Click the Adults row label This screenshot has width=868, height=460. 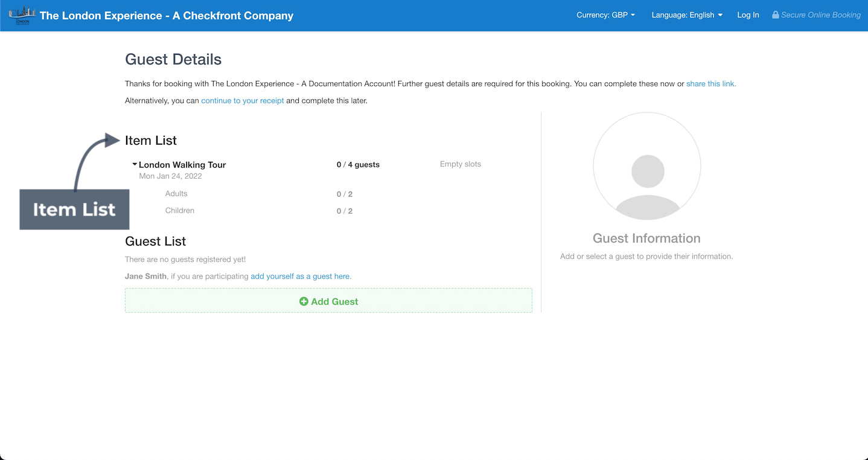[176, 194]
